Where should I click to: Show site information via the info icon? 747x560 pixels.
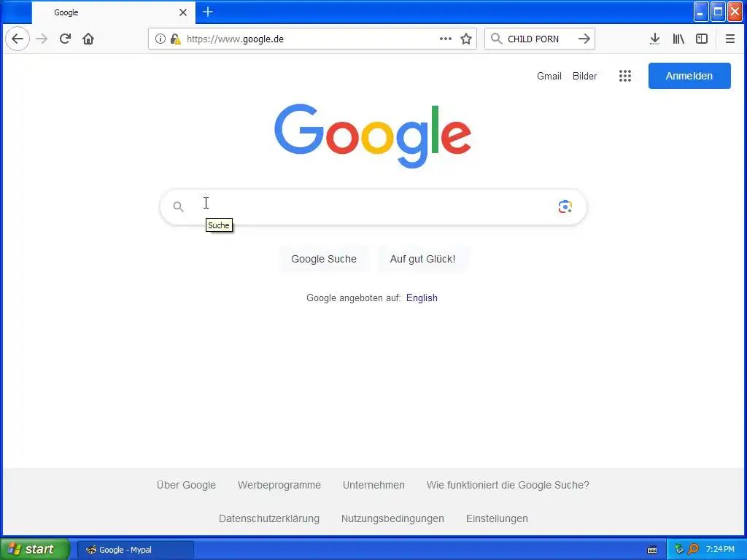(160, 39)
